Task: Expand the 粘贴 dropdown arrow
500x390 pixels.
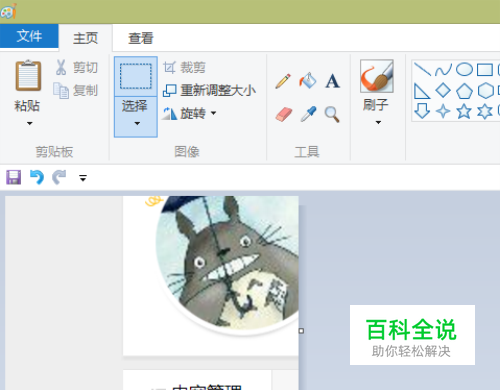Action: [x=30, y=123]
